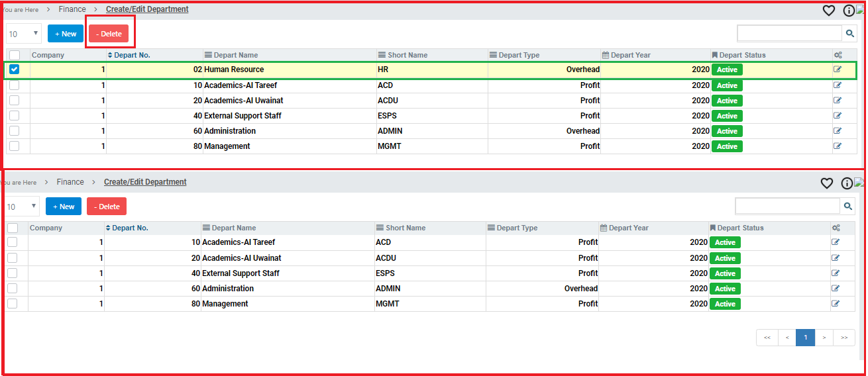
Task: Open the page size dropdown in the lower panel
Action: (22, 207)
